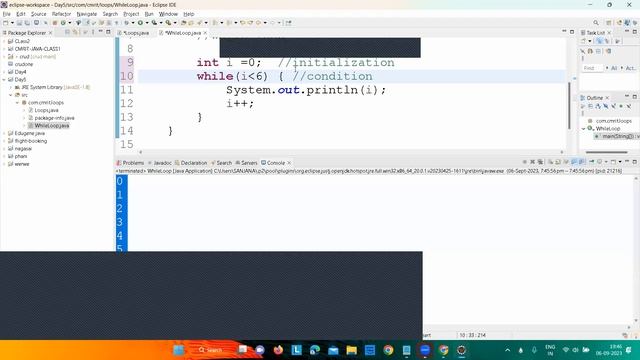Click Remove Launch X icon in Console
The image size is (640, 360).
(533, 162)
